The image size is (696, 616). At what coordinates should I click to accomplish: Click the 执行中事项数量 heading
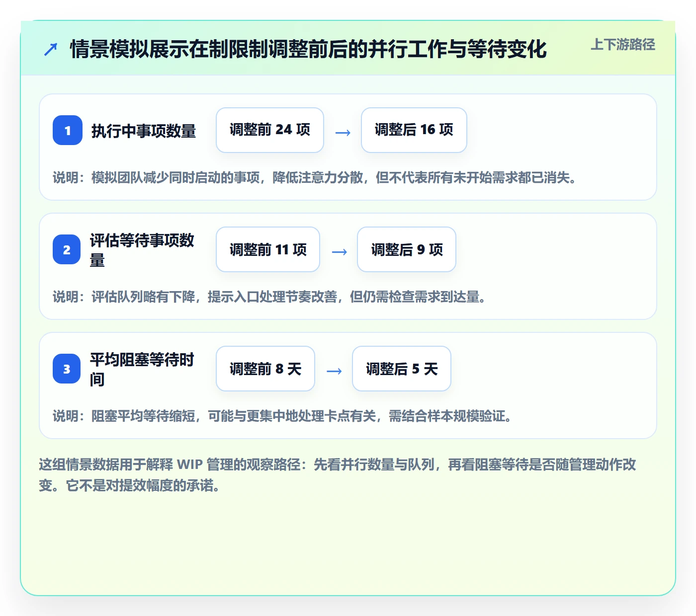144,131
